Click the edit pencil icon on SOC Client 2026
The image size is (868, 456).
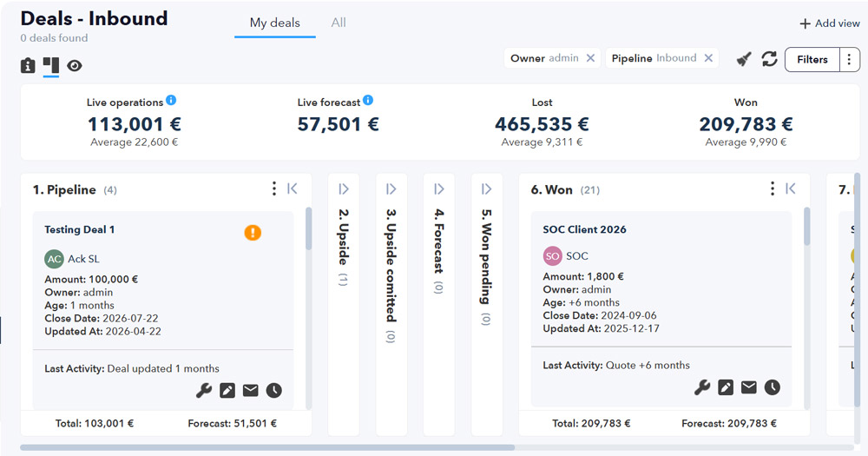coord(725,387)
